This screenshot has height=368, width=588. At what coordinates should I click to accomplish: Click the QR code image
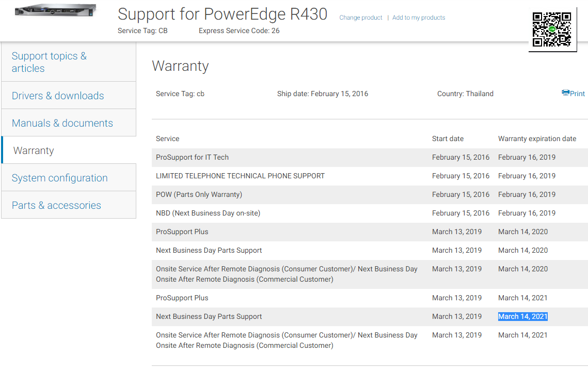pyautogui.click(x=552, y=29)
